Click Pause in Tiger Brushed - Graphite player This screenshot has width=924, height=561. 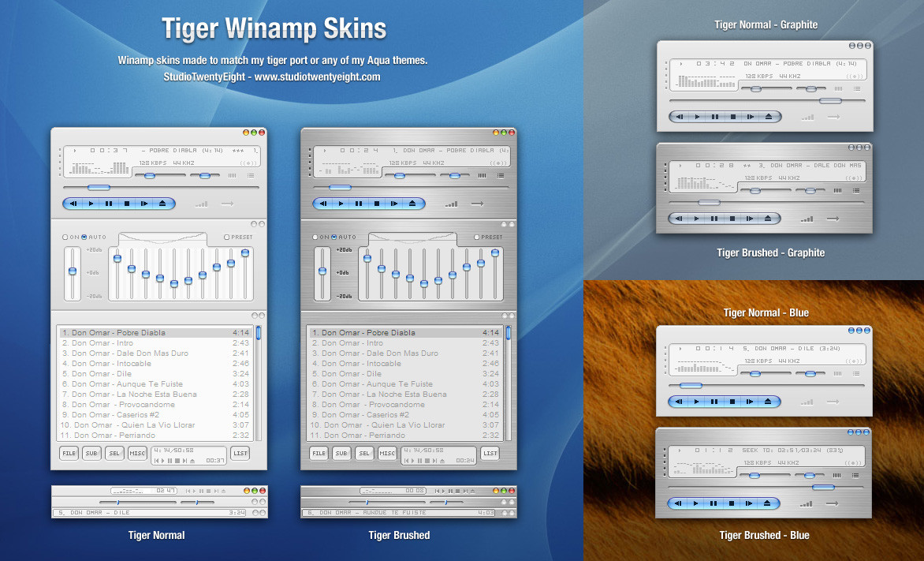click(714, 219)
